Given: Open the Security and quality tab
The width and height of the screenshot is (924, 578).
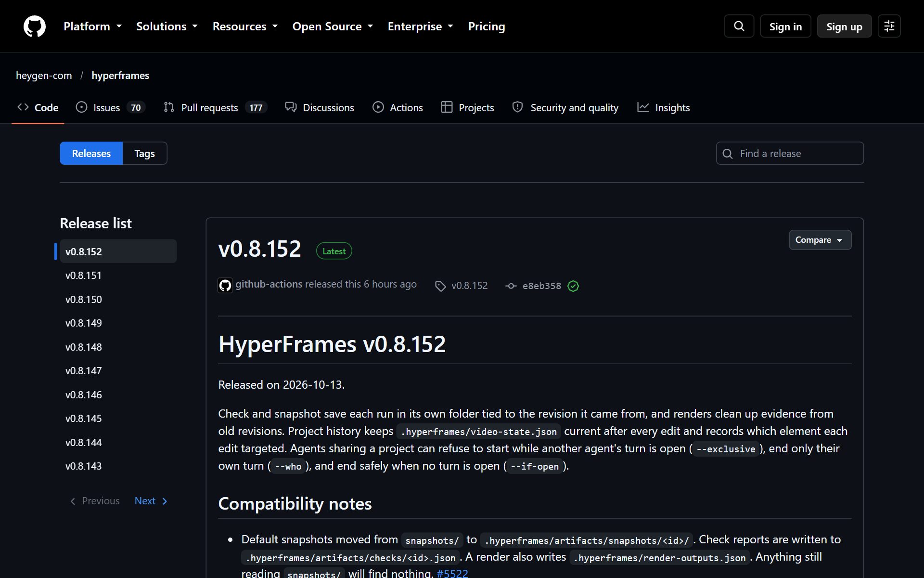Looking at the screenshot, I should 565,107.
